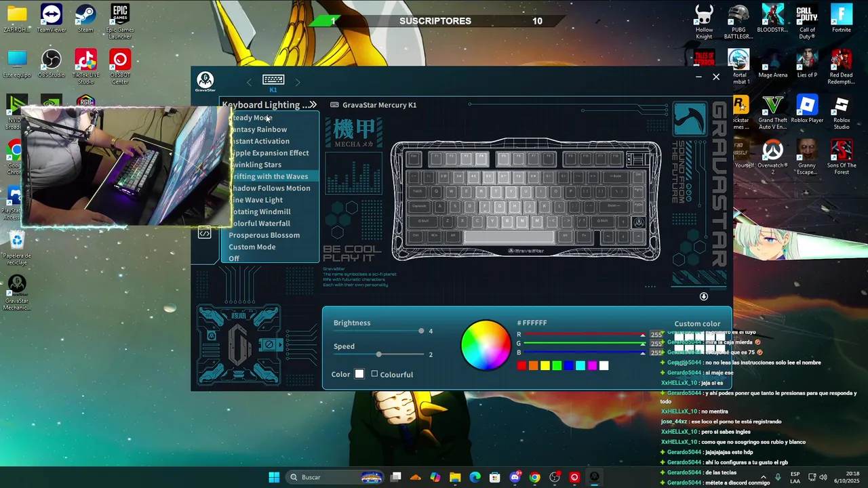Choose the orange preset color swatch
The width and height of the screenshot is (868, 488).
[x=533, y=365]
